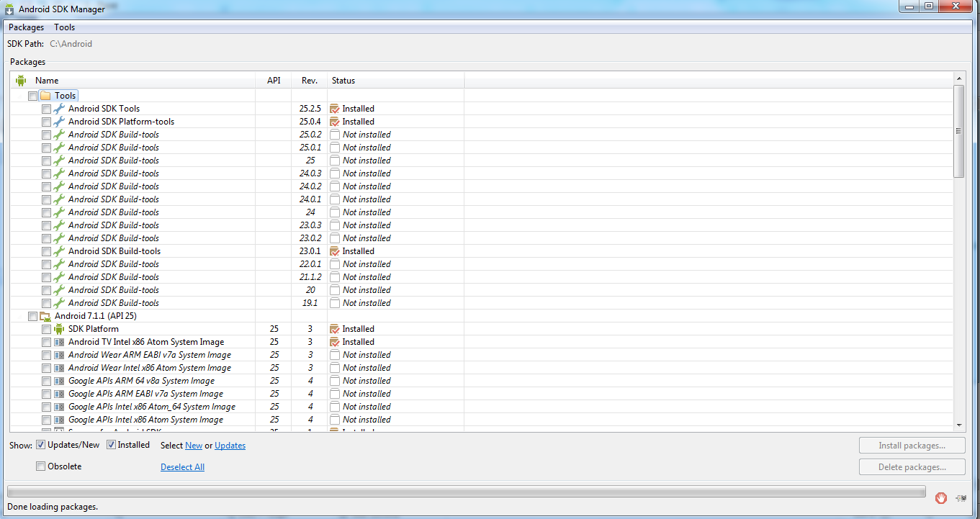The image size is (980, 519).
Task: Toggle the Updates/New show checkbox
Action: pyautogui.click(x=41, y=445)
